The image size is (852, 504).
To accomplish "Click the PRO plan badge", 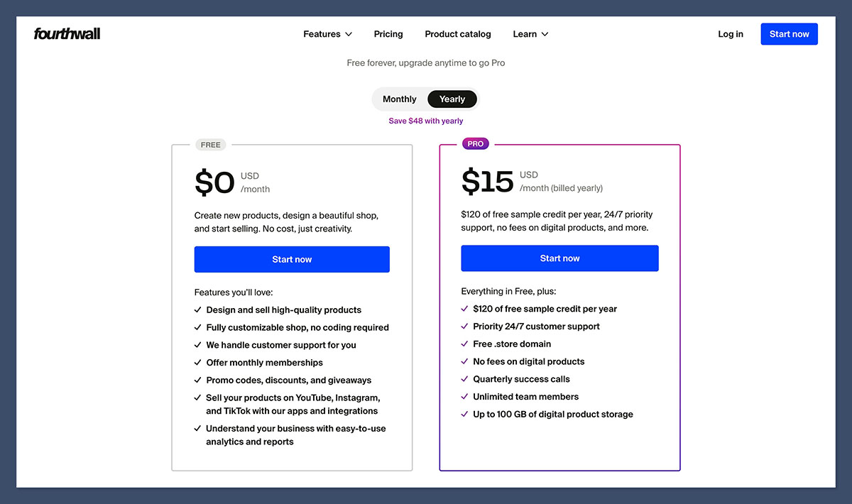I will (475, 143).
